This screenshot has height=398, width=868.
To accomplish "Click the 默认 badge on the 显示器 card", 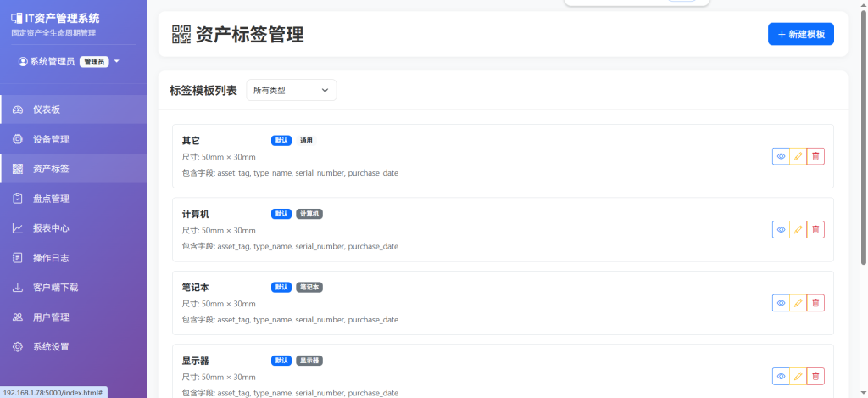I will tap(281, 361).
